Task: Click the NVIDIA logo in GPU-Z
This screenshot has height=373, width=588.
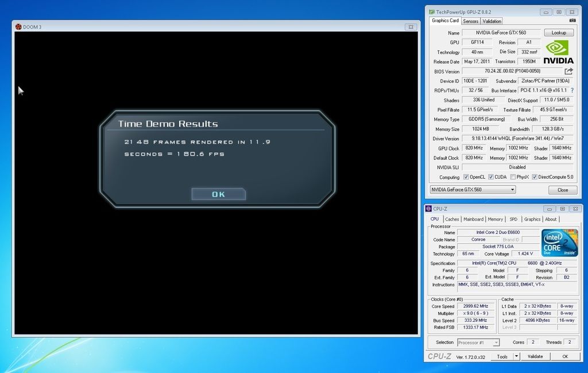Action: (x=558, y=52)
